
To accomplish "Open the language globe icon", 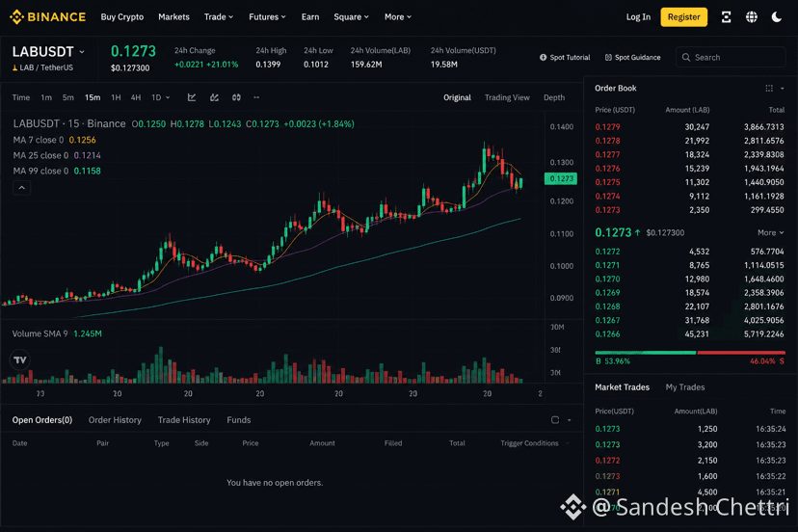I will (751, 16).
